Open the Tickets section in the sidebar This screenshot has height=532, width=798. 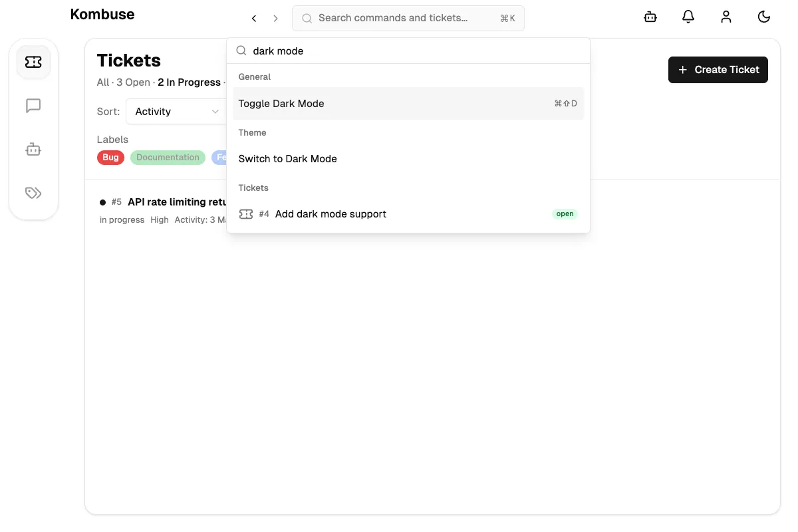tap(33, 61)
